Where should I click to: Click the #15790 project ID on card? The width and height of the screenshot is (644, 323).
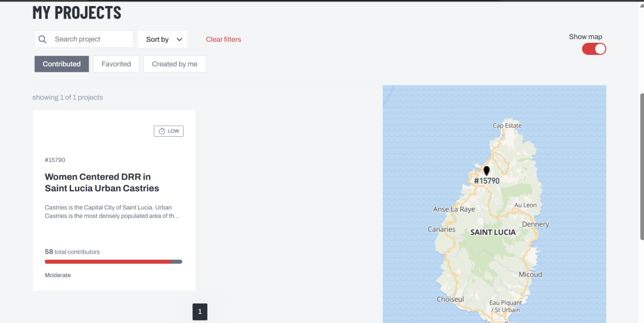[55, 160]
